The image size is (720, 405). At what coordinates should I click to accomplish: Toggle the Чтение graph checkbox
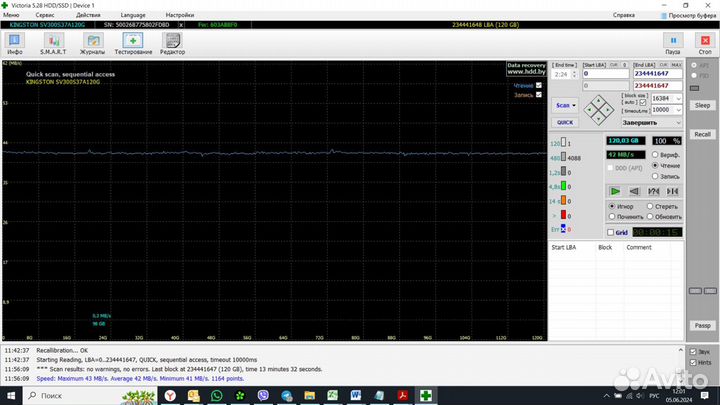click(539, 85)
